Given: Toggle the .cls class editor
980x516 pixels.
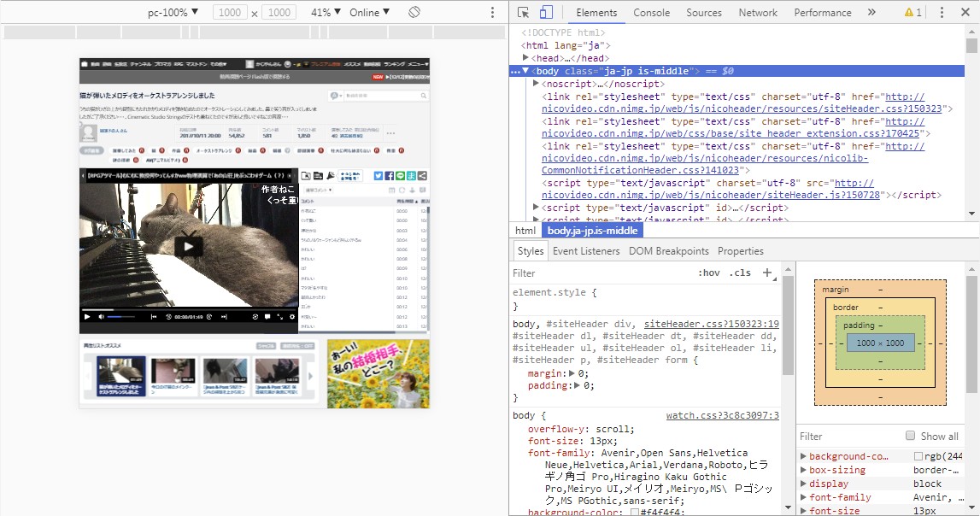Looking at the screenshot, I should [x=740, y=273].
